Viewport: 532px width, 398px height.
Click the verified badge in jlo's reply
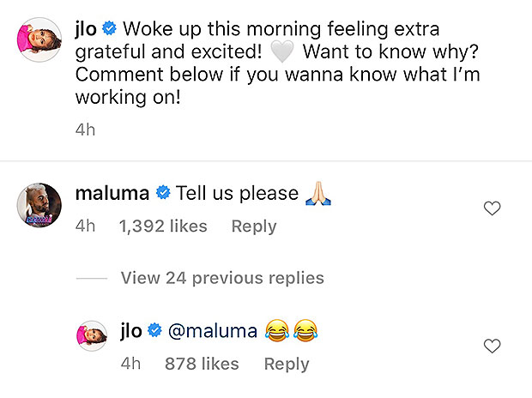point(155,331)
